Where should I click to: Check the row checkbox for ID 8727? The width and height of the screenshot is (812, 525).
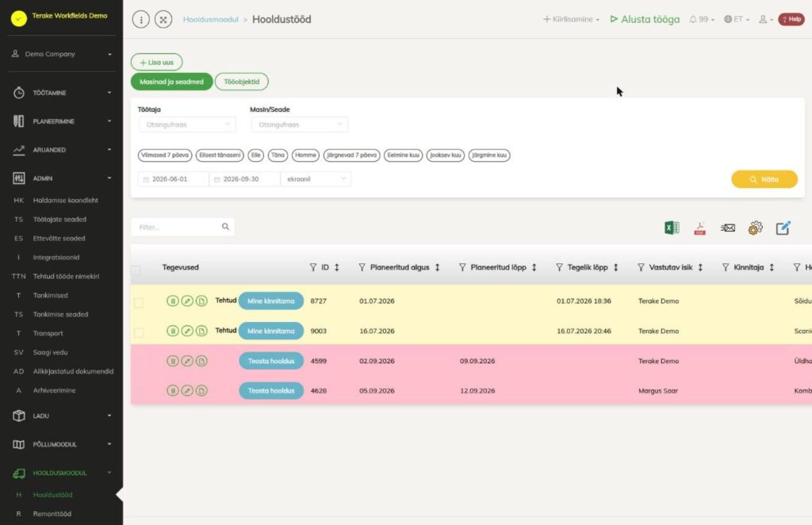pyautogui.click(x=139, y=302)
